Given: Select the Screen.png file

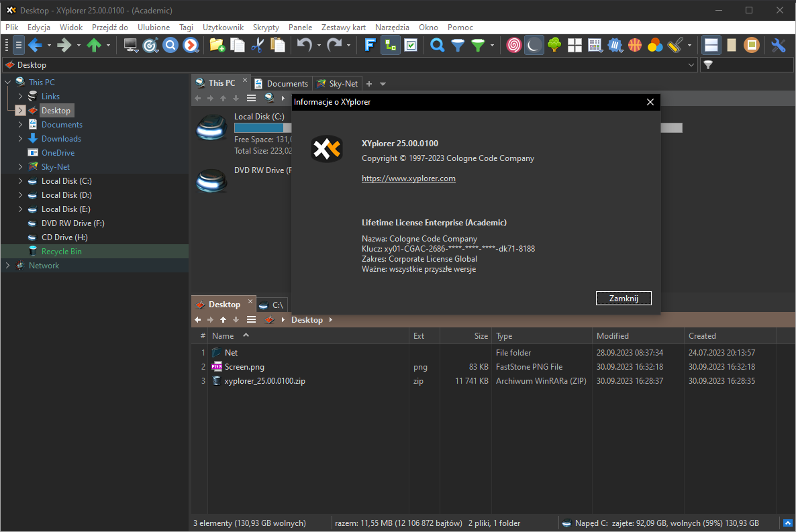Looking at the screenshot, I should (244, 367).
